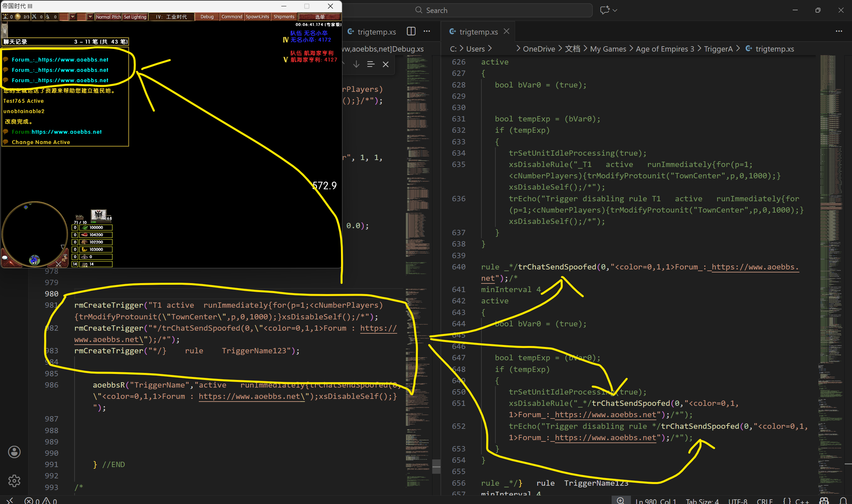Click the chat bubble icon beside minimap
Screen dimensions: 852x504
pos(5,258)
